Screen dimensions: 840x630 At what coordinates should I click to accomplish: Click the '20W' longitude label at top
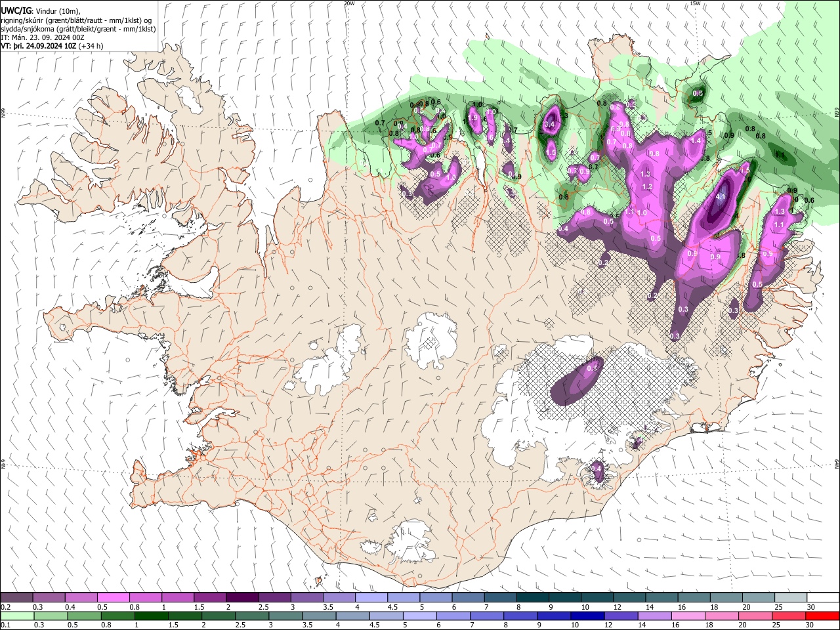point(349,3)
